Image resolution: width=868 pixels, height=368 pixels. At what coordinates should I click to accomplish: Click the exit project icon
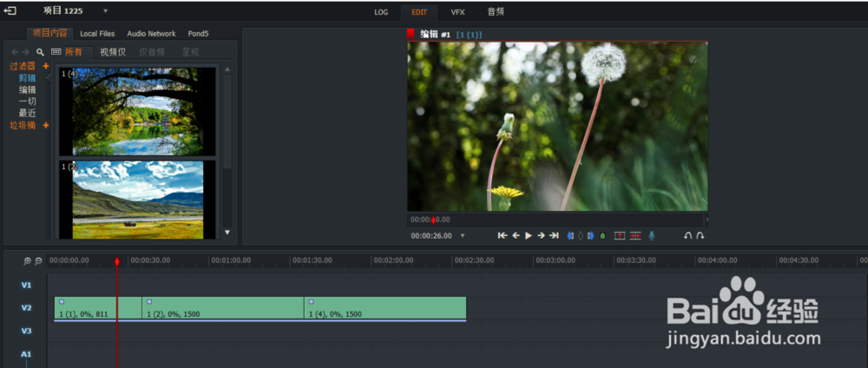click(10, 10)
